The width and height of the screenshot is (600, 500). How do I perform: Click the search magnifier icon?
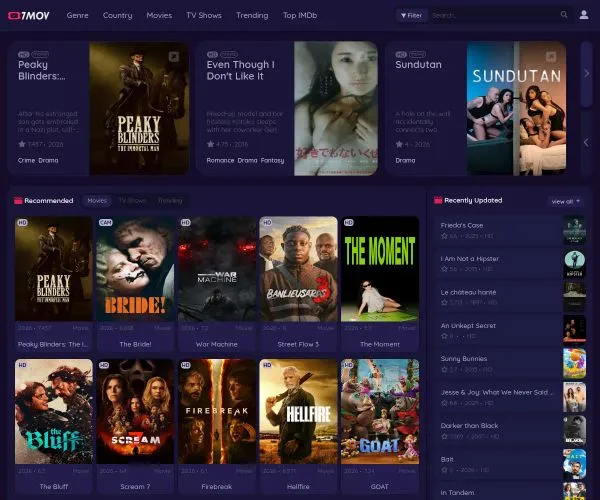click(564, 15)
